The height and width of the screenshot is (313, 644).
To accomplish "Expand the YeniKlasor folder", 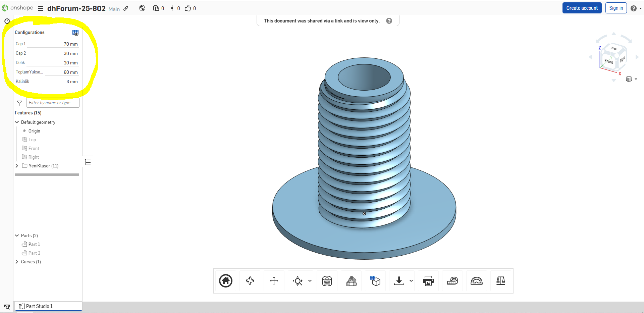I will coord(17,166).
